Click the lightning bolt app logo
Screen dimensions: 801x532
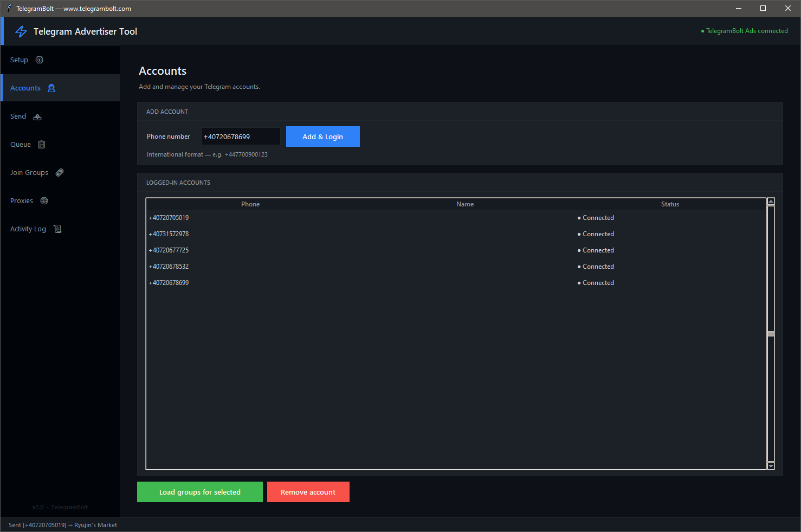pos(21,31)
